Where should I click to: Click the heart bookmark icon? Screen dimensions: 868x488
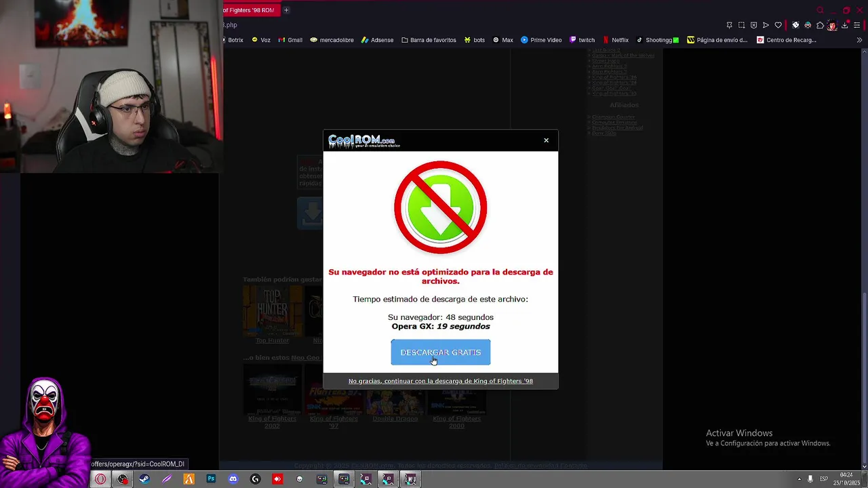click(778, 25)
